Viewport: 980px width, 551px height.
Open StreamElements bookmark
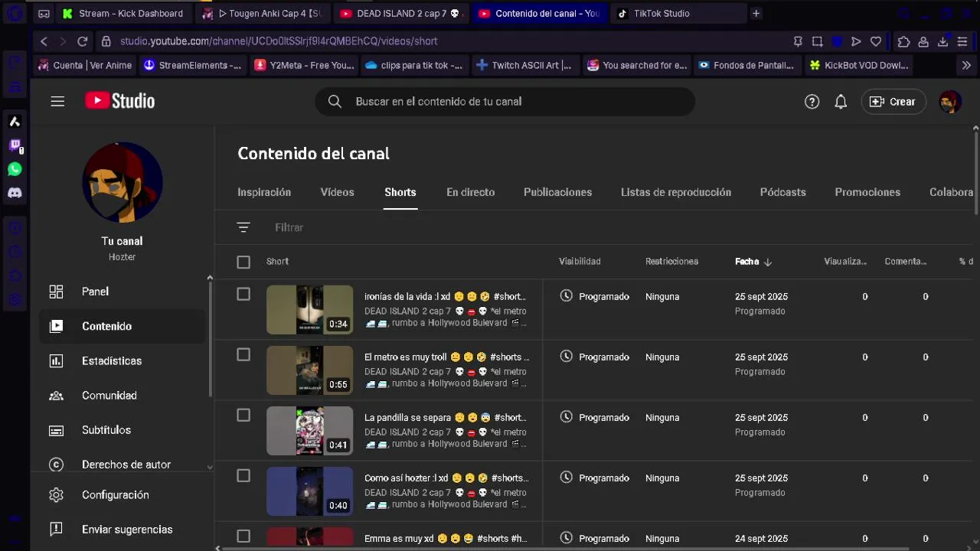pos(192,65)
